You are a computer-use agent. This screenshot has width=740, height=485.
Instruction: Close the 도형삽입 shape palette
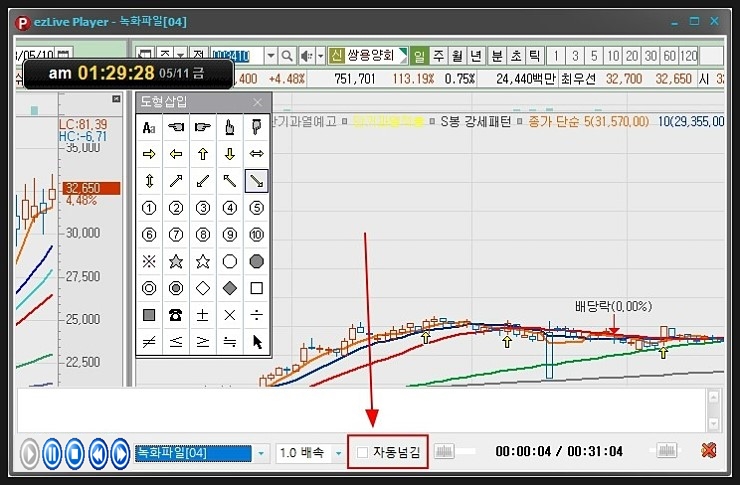coord(257,101)
